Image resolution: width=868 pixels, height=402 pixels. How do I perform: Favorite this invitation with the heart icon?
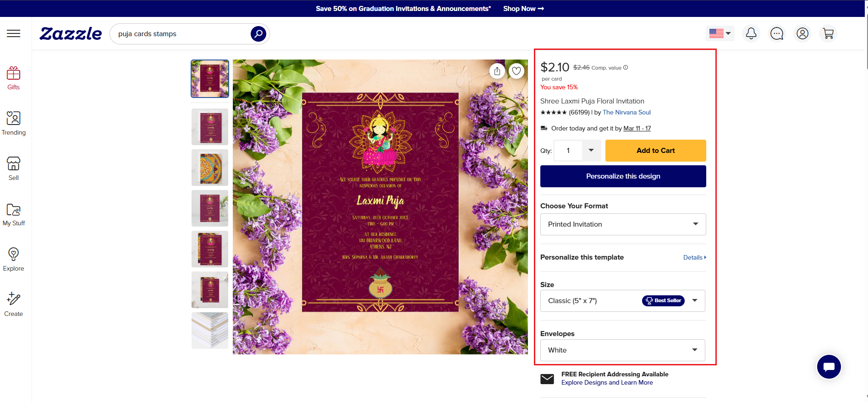(x=516, y=71)
